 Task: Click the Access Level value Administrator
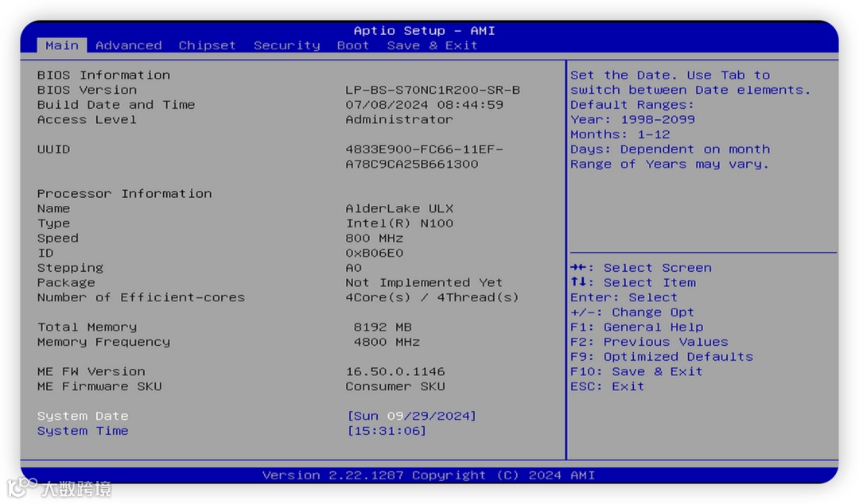(x=399, y=119)
